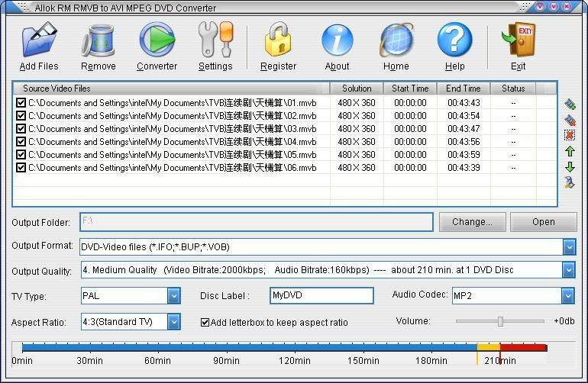Open the Audio Codec MP2 dropdown
This screenshot has height=383, width=588.
567,295
